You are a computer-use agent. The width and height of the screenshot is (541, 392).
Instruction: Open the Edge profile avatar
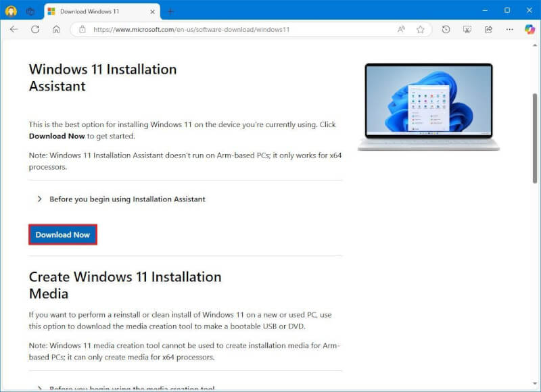11,11
